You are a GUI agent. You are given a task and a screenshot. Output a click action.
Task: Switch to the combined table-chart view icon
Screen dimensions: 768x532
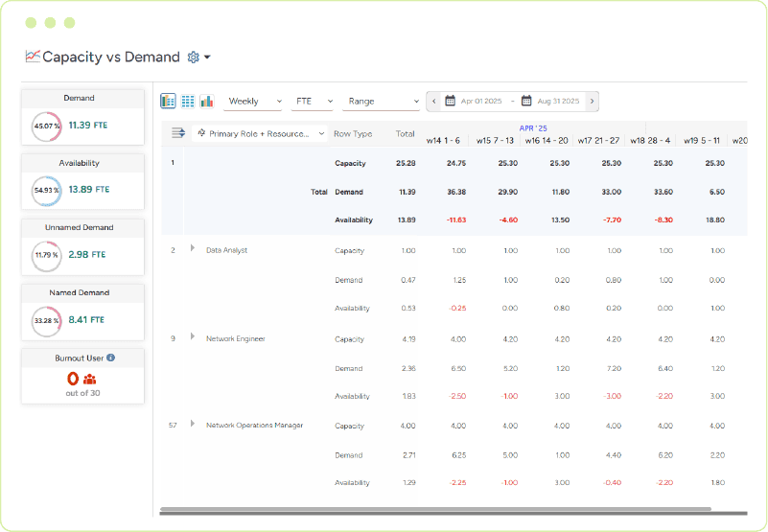168,101
